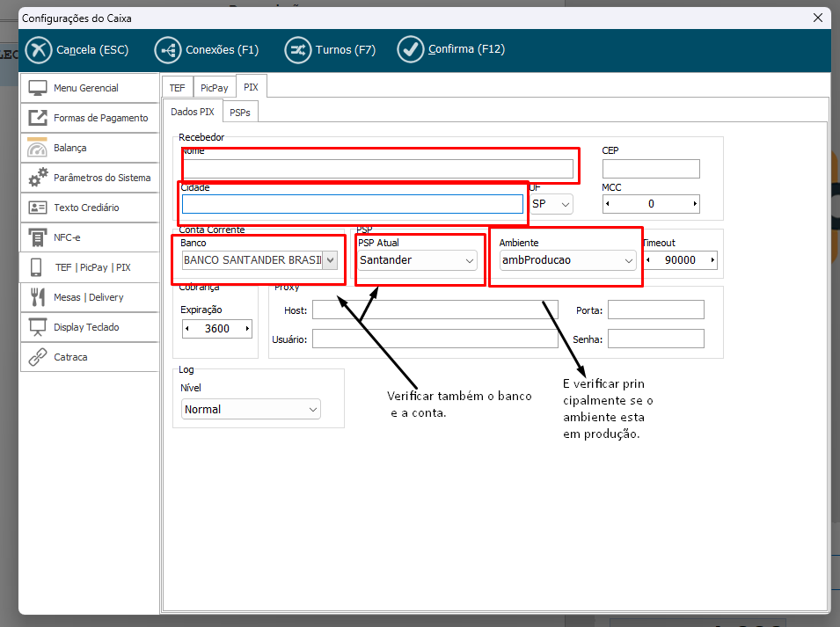Image resolution: width=840 pixels, height=627 pixels.
Task: Open Conexões (F1) icon
Action: tap(168, 50)
